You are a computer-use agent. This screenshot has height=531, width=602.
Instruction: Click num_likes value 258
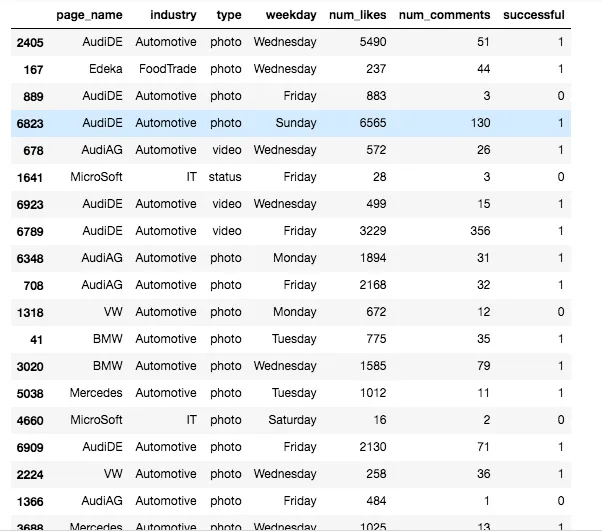pos(376,474)
